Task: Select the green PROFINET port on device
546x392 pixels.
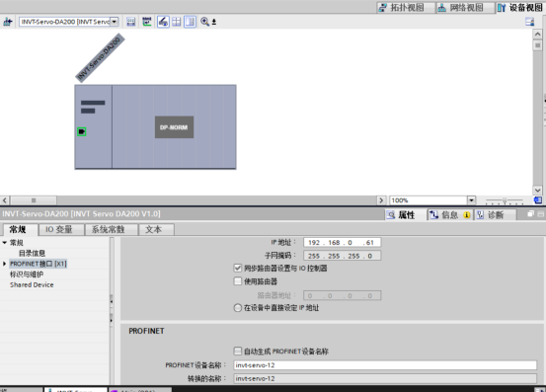Action: [x=82, y=131]
